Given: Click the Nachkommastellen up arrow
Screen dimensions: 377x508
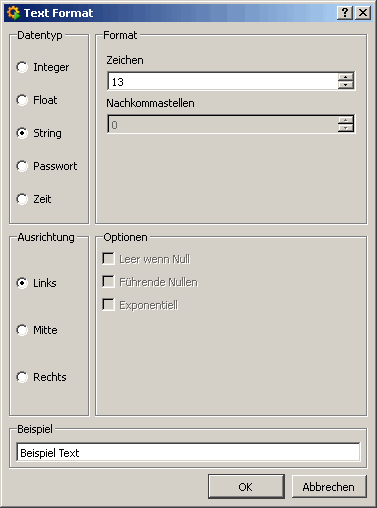Looking at the screenshot, I should coord(345,120).
